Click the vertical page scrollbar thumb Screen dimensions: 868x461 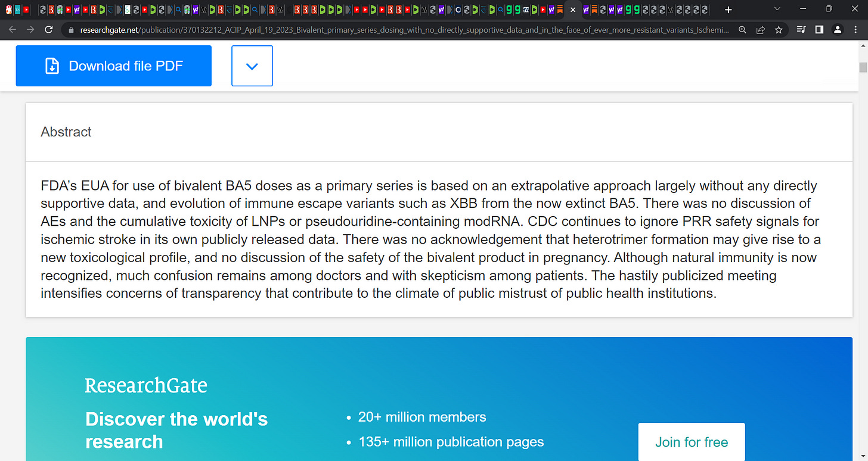pyautogui.click(x=863, y=67)
